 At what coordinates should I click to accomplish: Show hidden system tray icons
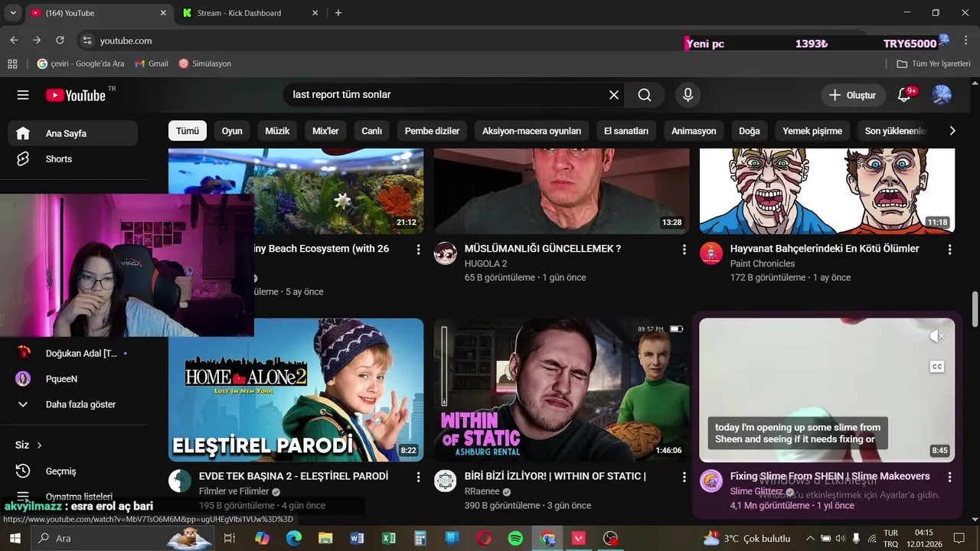(810, 538)
